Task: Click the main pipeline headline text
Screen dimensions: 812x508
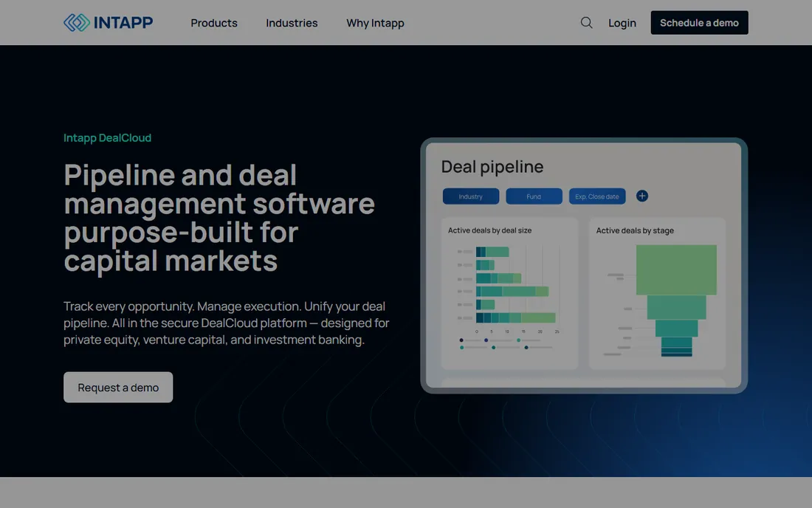Action: [x=219, y=218]
